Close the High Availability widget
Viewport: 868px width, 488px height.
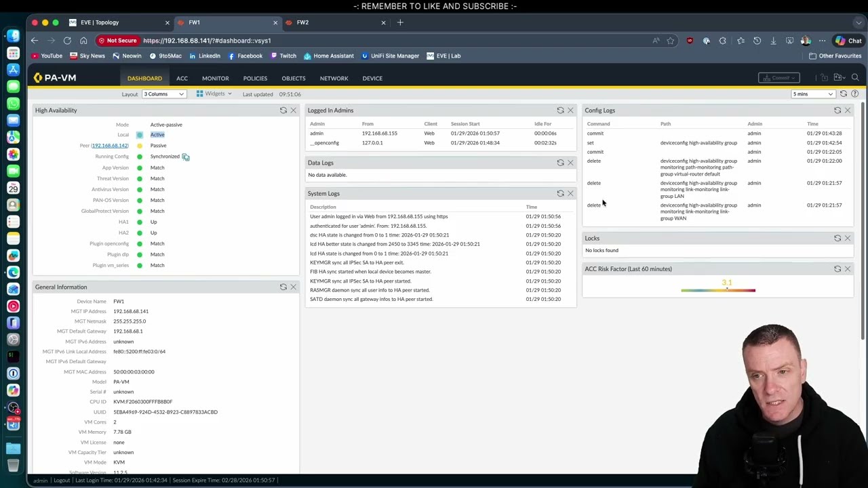click(x=293, y=110)
